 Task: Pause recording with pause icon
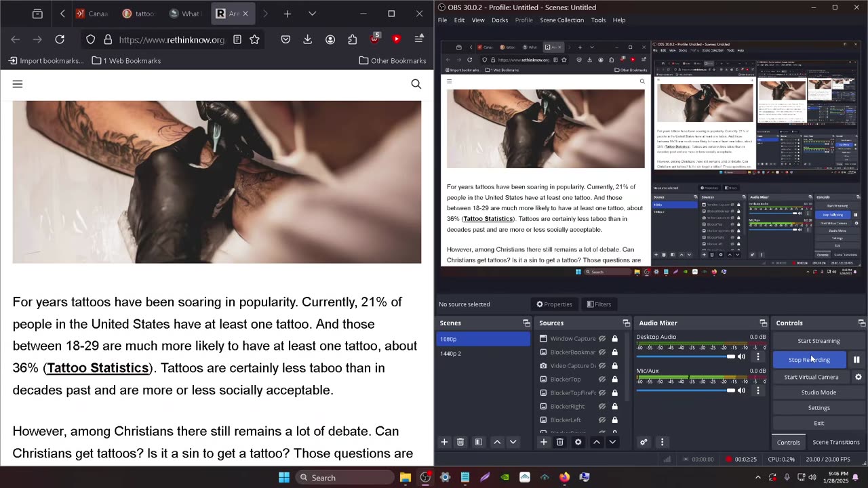pyautogui.click(x=856, y=360)
